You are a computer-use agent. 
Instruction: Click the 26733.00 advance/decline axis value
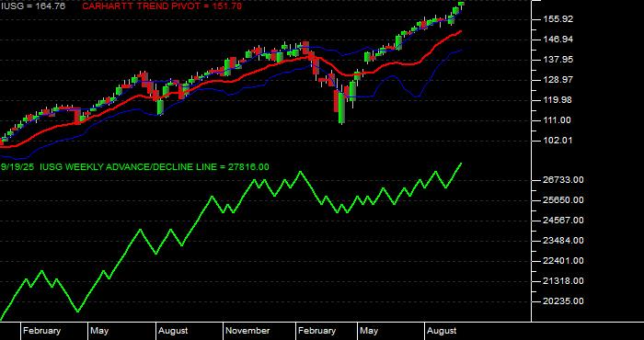(563, 180)
